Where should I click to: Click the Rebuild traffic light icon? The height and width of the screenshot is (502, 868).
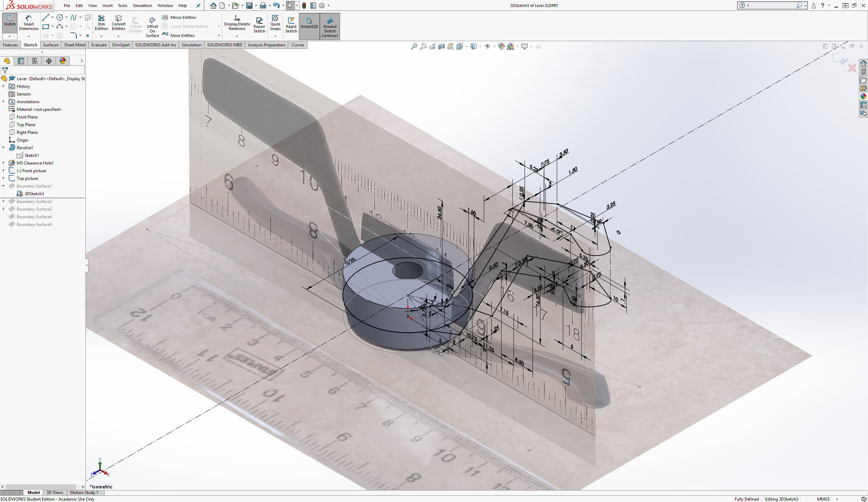point(304,6)
